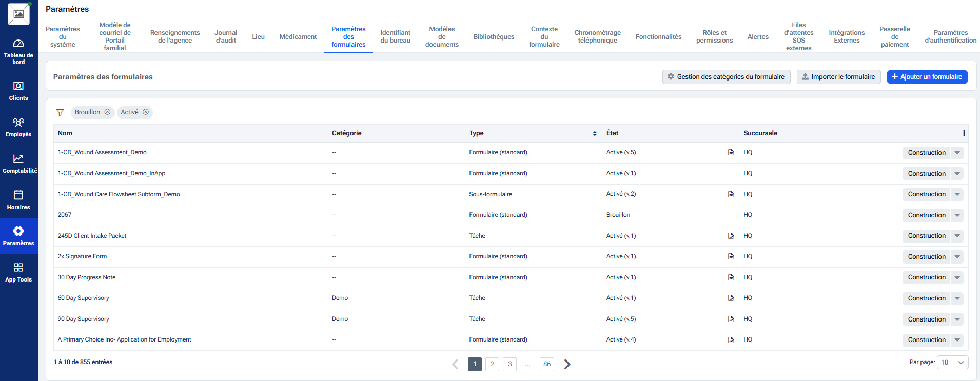Remove the Brouillon filter chip
Viewport: 980px width, 381px height.
pyautogui.click(x=107, y=112)
